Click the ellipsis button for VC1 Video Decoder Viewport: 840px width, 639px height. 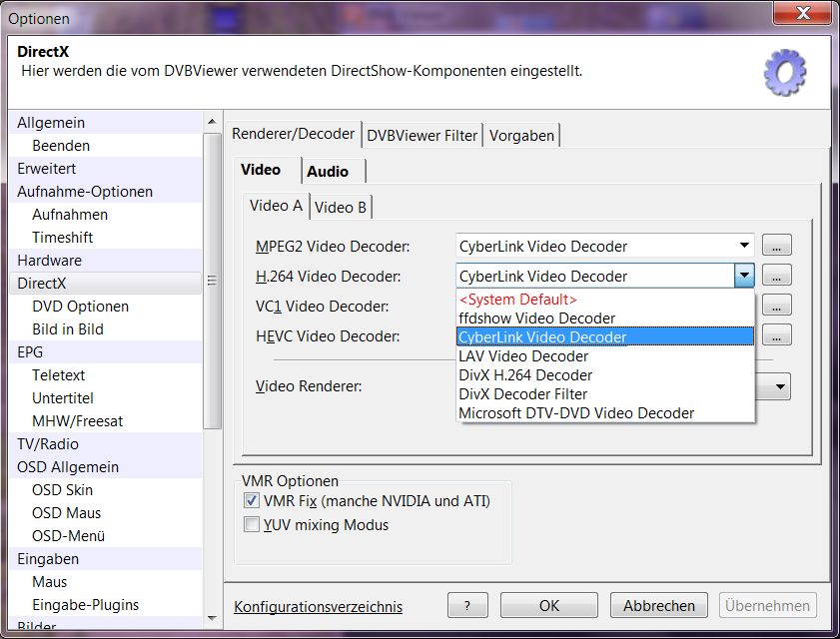pos(776,306)
